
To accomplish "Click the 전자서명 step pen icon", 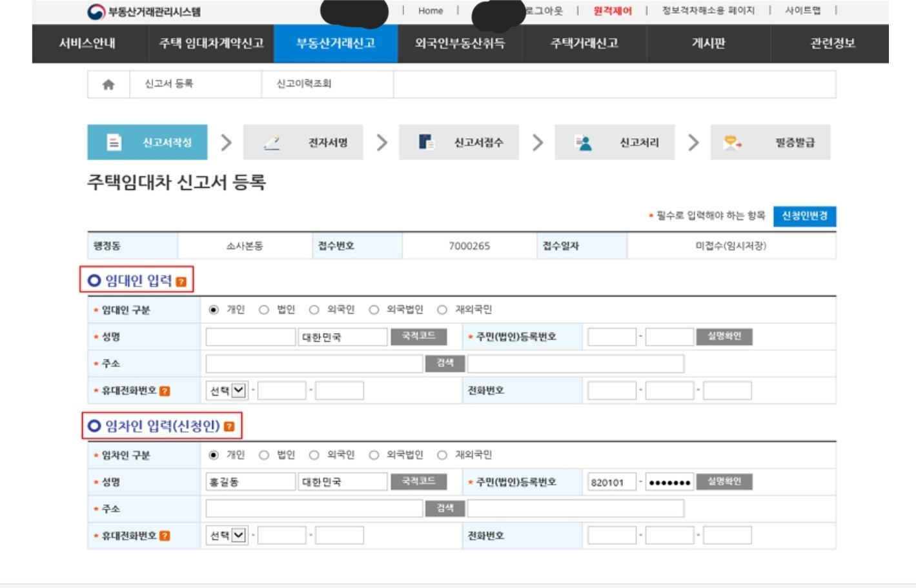I will [x=272, y=142].
